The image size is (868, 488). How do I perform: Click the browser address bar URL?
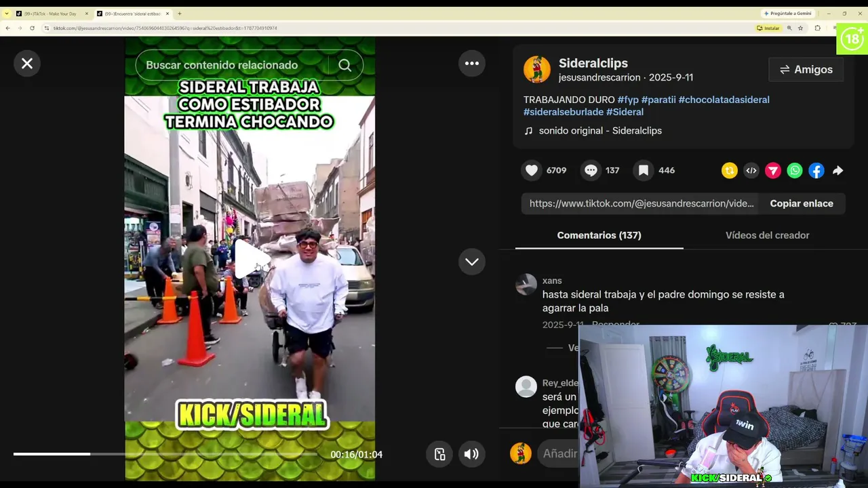[165, 28]
